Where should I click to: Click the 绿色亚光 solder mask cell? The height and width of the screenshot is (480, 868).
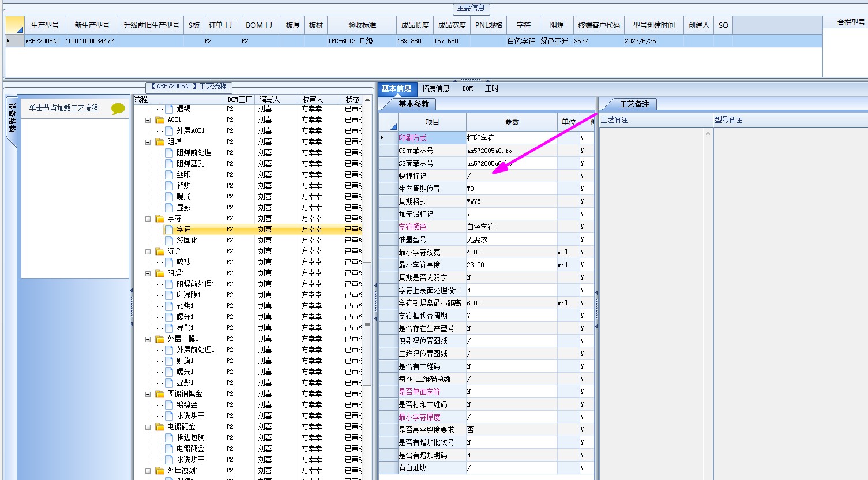[557, 41]
